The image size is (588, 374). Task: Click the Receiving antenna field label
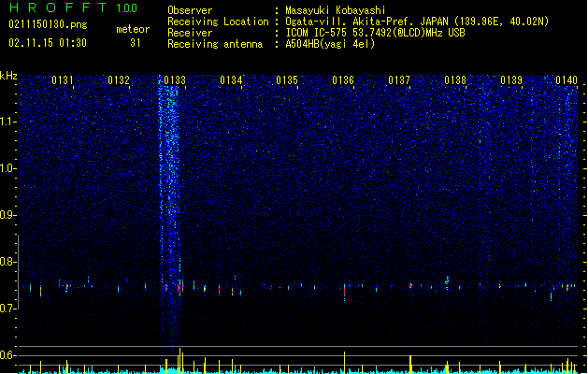click(x=215, y=44)
